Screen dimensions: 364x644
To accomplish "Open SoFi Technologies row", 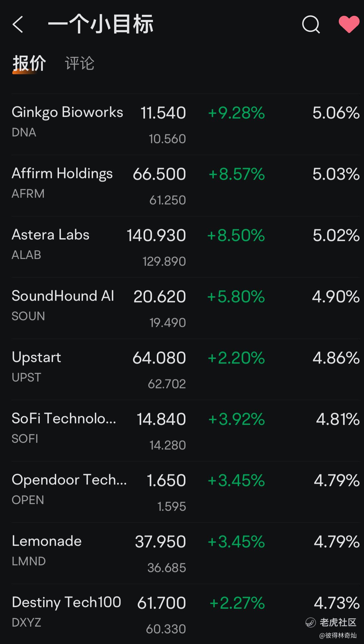I will pos(64,419).
